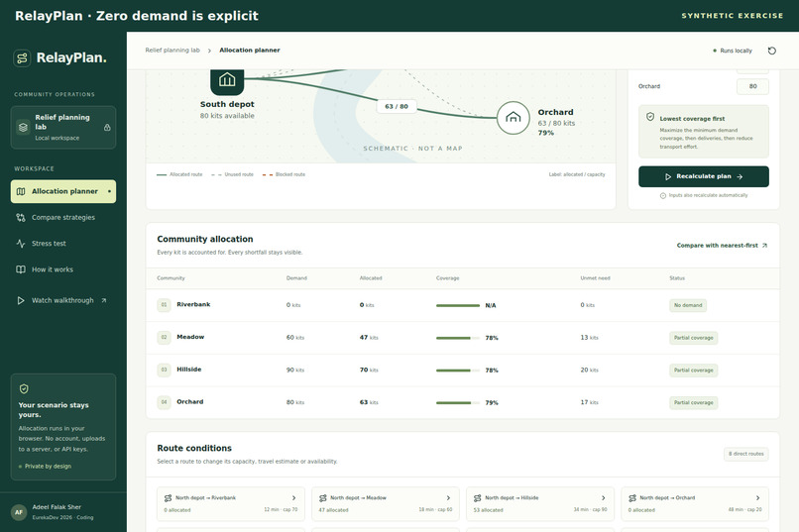
Task: Click the lock icon on Relief planning lab
Action: click(107, 127)
